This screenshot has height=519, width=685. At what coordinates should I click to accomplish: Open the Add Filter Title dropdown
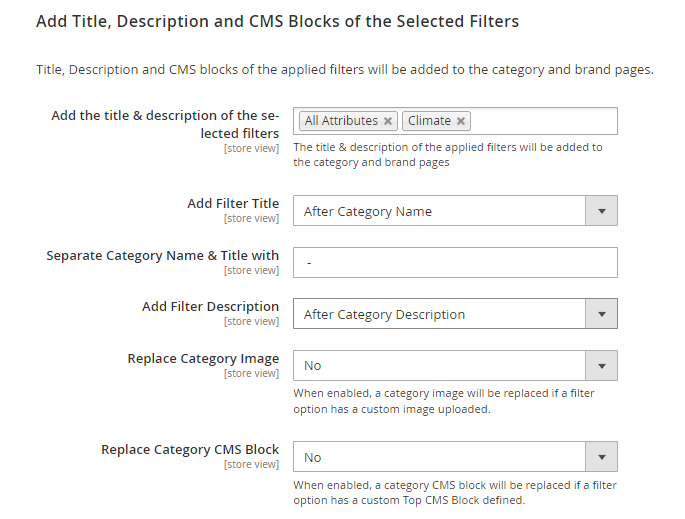pyautogui.click(x=455, y=211)
